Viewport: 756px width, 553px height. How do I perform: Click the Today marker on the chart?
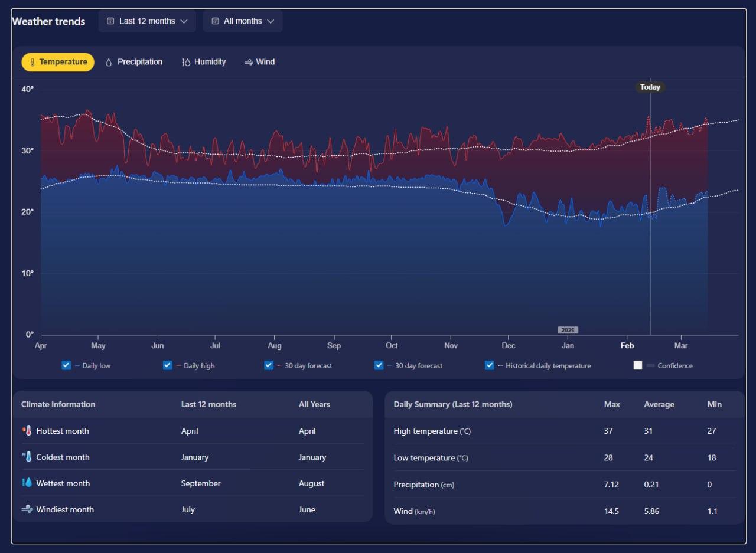coord(650,87)
